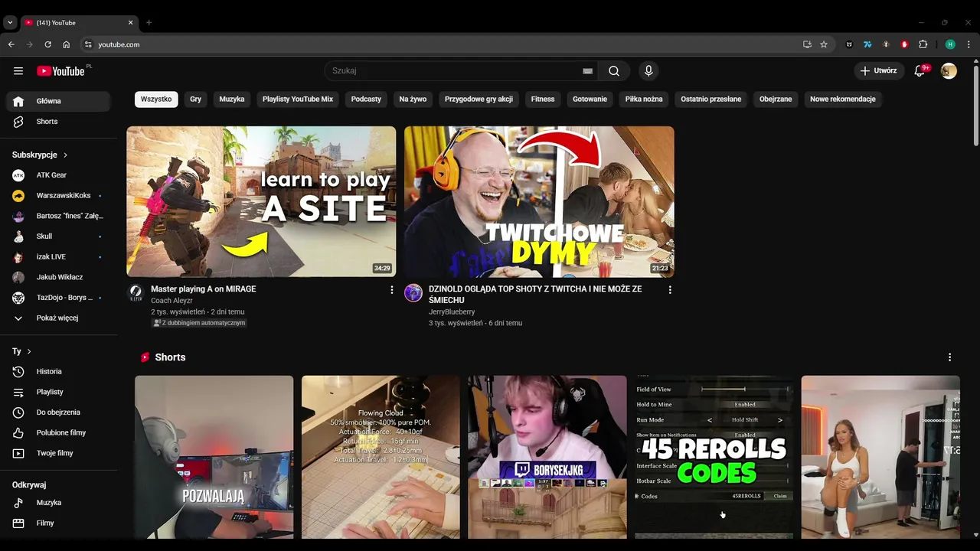Image resolution: width=980 pixels, height=551 pixels.
Task: Open the account avatar menu
Action: (949, 71)
